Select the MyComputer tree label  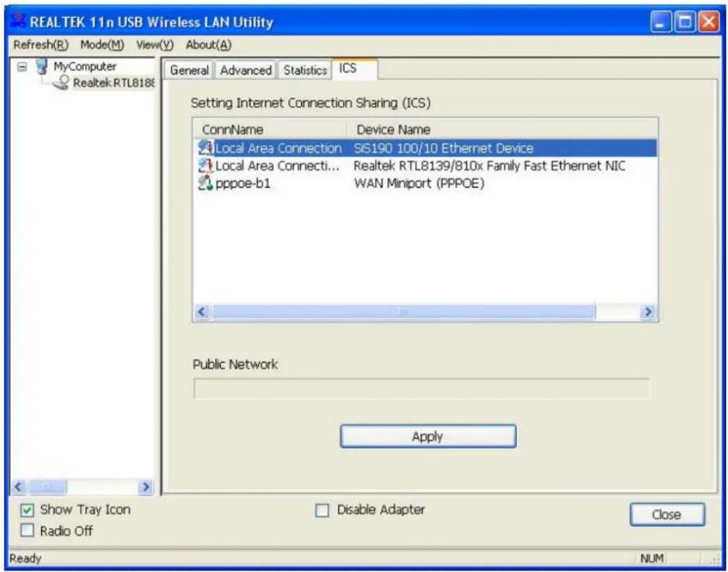pyautogui.click(x=85, y=66)
